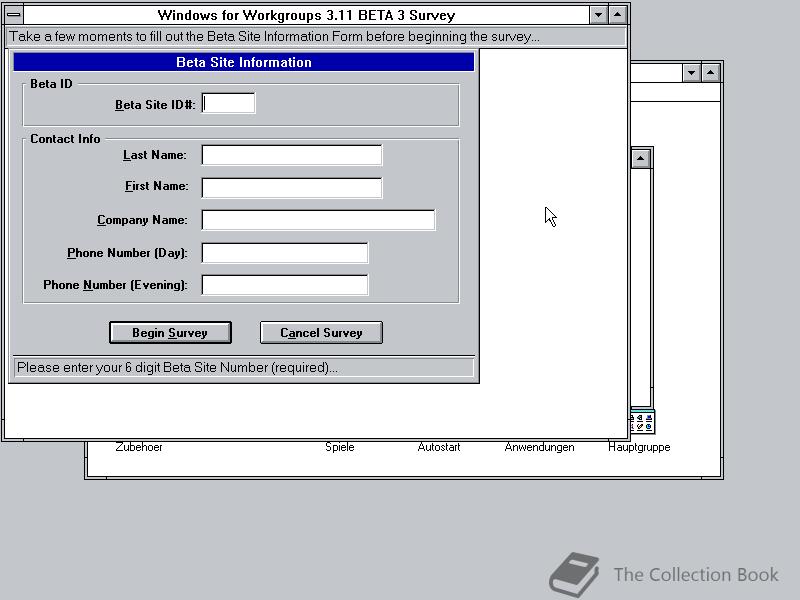Select the Zubehoer program group
Viewport: 800px width, 600px height.
(139, 447)
